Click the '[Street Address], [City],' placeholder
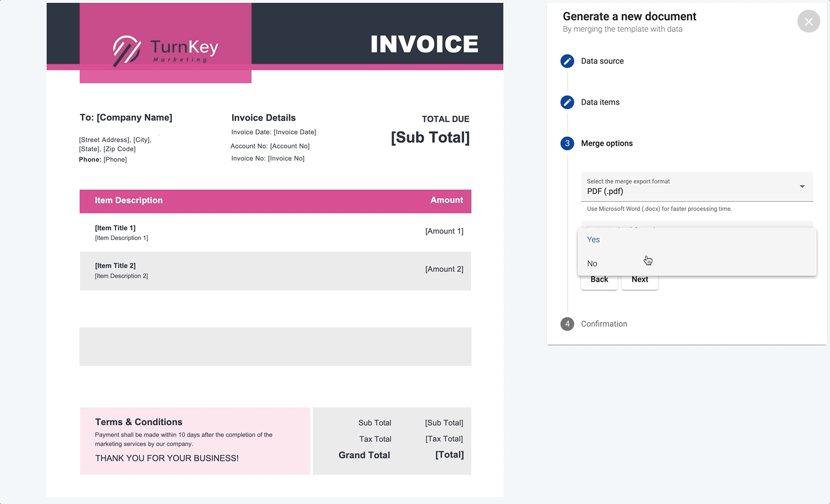The height and width of the screenshot is (504, 830). [x=115, y=139]
